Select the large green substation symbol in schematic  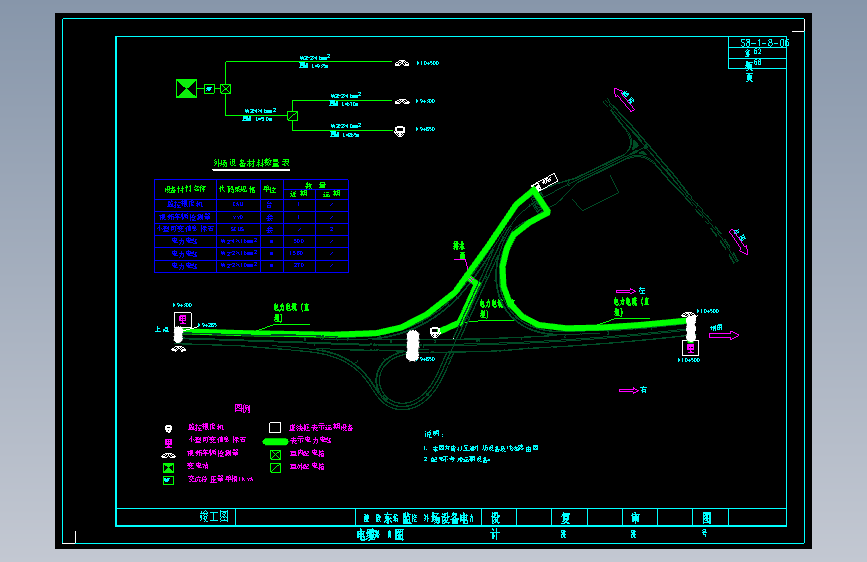(186, 89)
